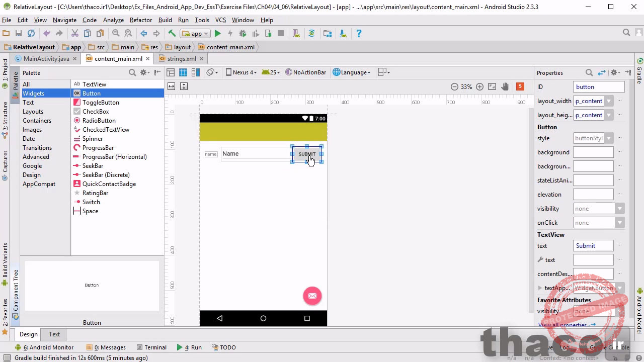The image size is (644, 362).
Task: Click the Sync project toolbar icon
Action: [x=311, y=34]
